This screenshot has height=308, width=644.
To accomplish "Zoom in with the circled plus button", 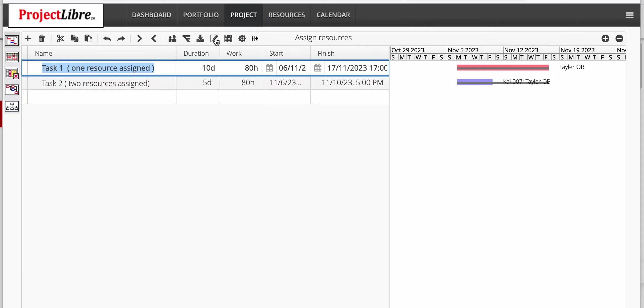I will pos(605,38).
